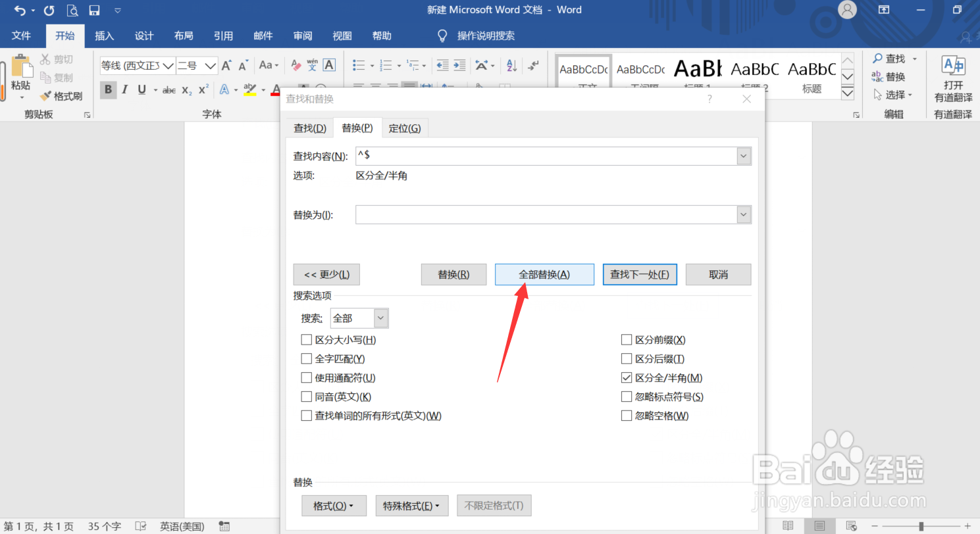Click the Underline icon
This screenshot has width=980, height=534.
click(141, 89)
